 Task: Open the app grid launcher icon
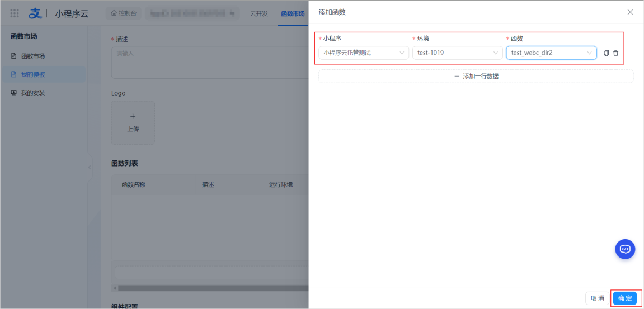pyautogui.click(x=15, y=13)
